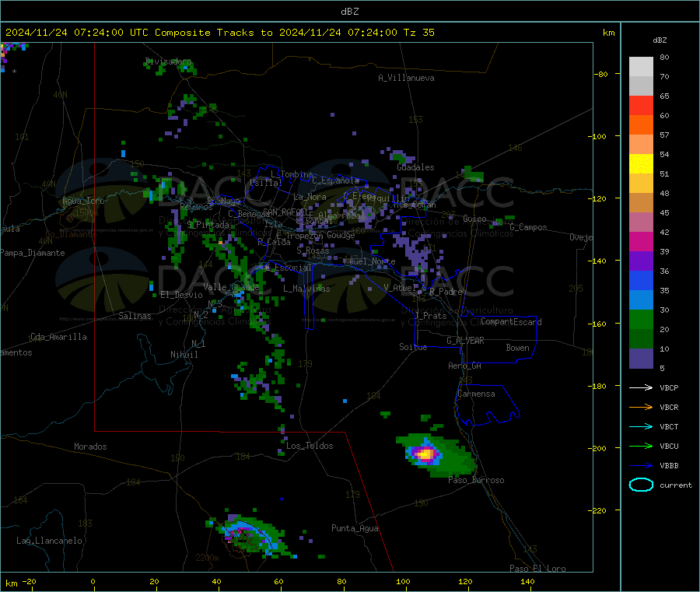Screen dimensions: 700x592
Task: Click the Goudge location label
Action: 341,235
